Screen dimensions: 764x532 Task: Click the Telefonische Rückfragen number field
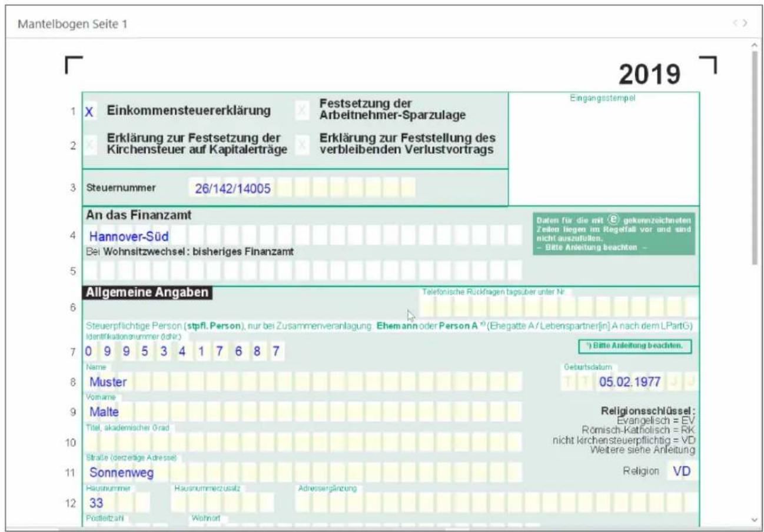click(559, 307)
